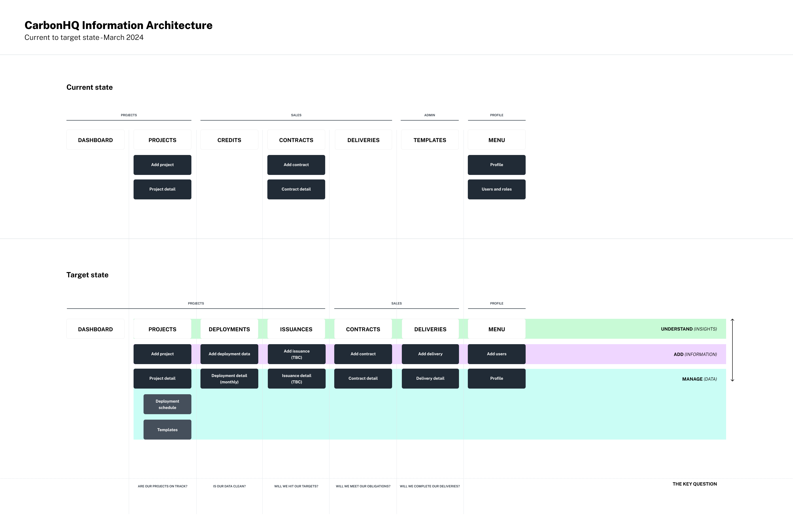
Task: Select the ISSUANCES box
Action: click(x=296, y=329)
